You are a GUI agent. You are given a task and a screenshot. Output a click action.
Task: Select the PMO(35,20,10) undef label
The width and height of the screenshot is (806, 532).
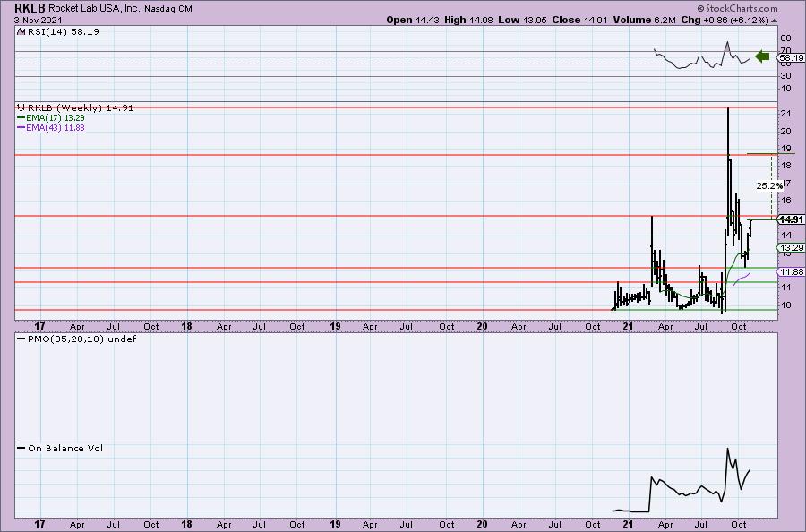point(81,339)
